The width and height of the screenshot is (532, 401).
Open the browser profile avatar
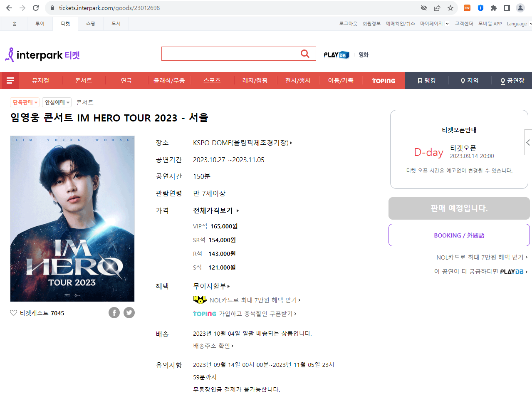click(x=520, y=8)
